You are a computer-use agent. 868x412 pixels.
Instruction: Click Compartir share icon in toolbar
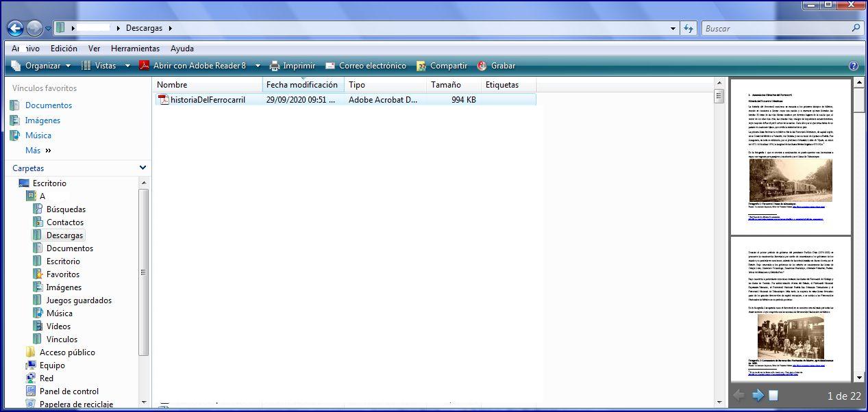point(421,66)
